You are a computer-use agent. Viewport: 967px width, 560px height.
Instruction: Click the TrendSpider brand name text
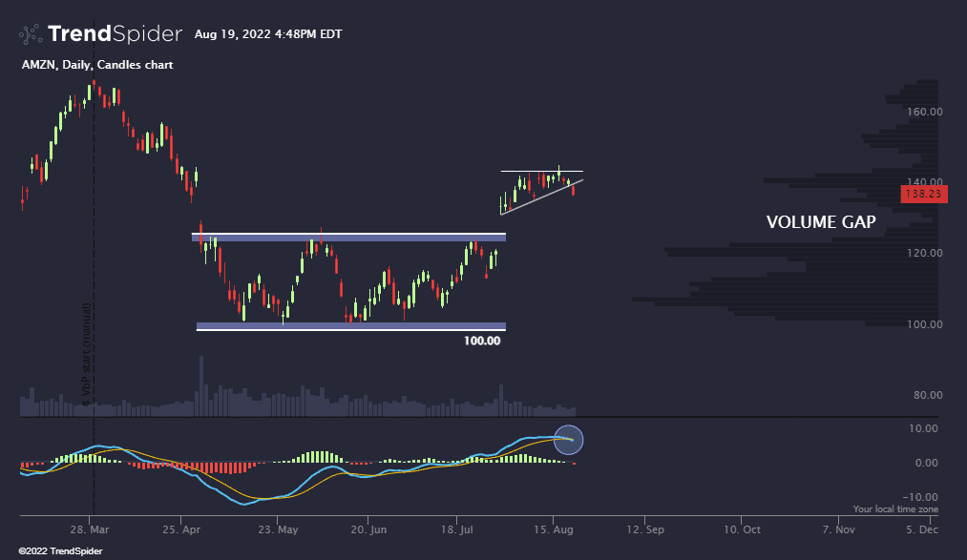click(x=115, y=34)
